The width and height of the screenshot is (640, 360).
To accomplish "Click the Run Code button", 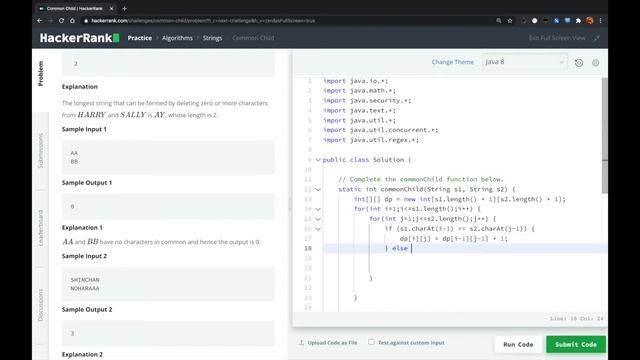I will (x=518, y=344).
